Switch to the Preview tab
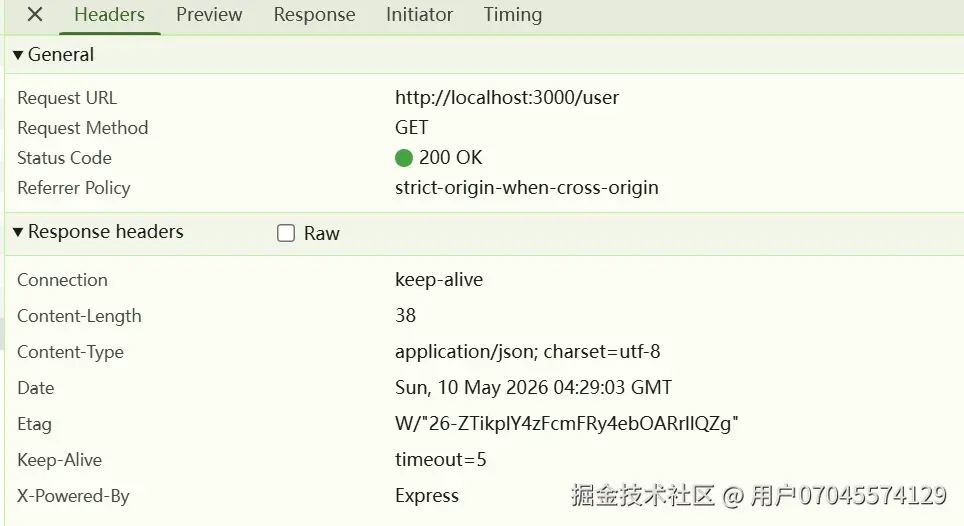This screenshot has height=526, width=964. 209,14
